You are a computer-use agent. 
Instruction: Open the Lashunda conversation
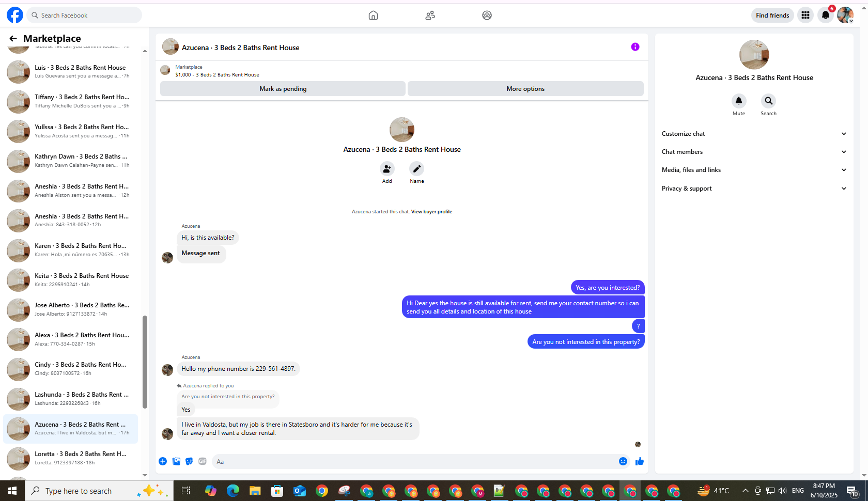pyautogui.click(x=71, y=399)
